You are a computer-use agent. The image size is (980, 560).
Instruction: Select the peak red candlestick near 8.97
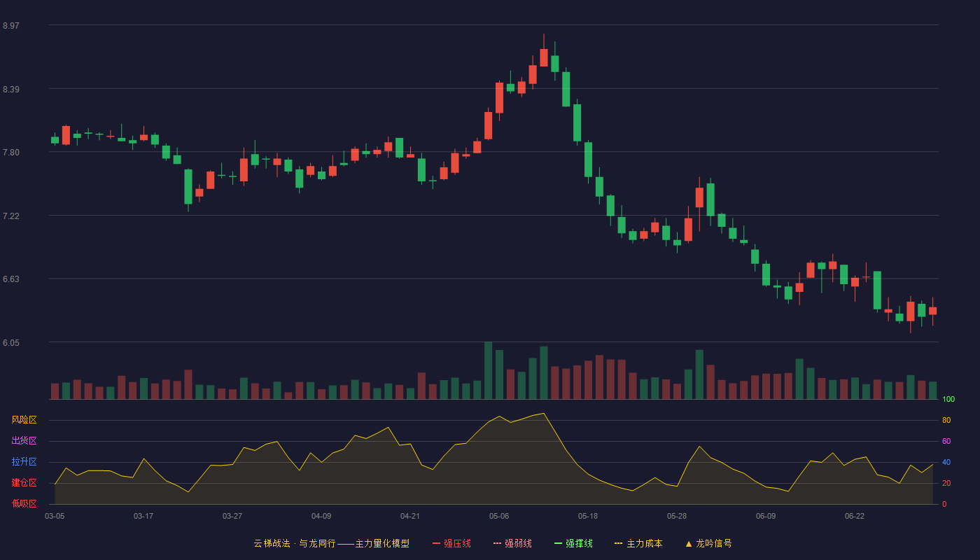[x=544, y=57]
